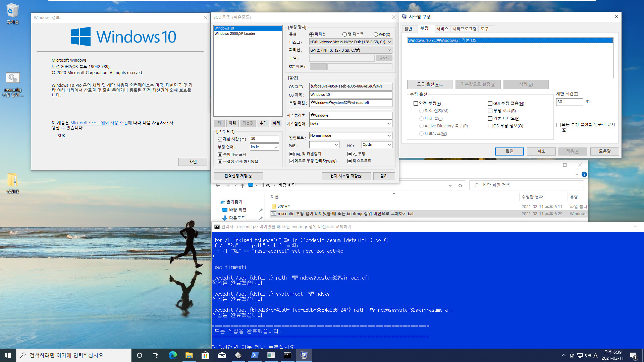Image resolution: width=644 pixels, height=362 pixels.
Task: Expand the disk selection dropdown
Action: coord(389,42)
